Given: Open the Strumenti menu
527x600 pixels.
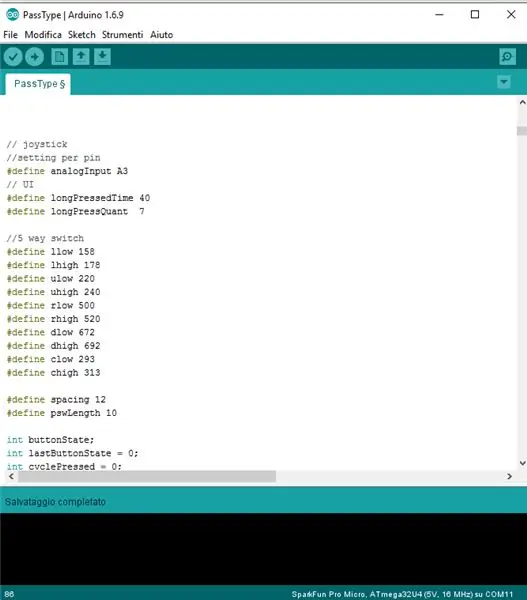Looking at the screenshot, I should [x=122, y=35].
